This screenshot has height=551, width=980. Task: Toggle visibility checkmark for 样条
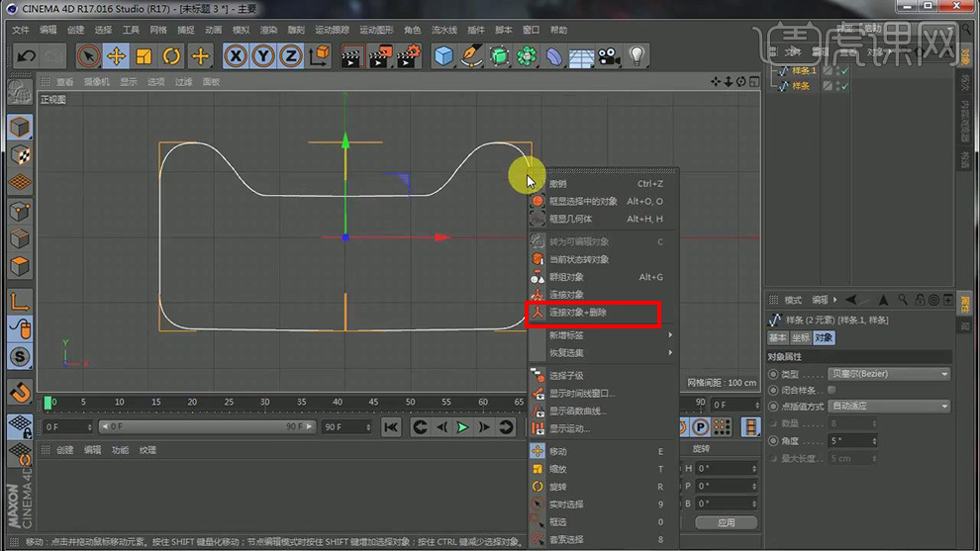[x=844, y=86]
